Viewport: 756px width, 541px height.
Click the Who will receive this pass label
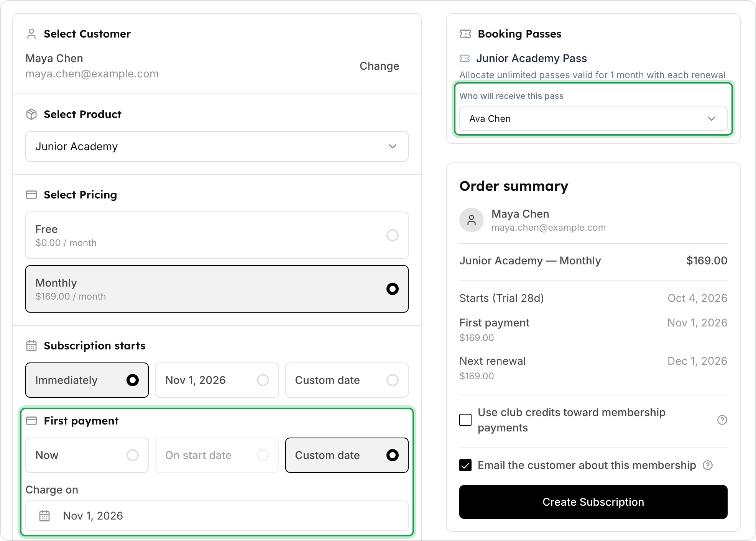[x=511, y=96]
